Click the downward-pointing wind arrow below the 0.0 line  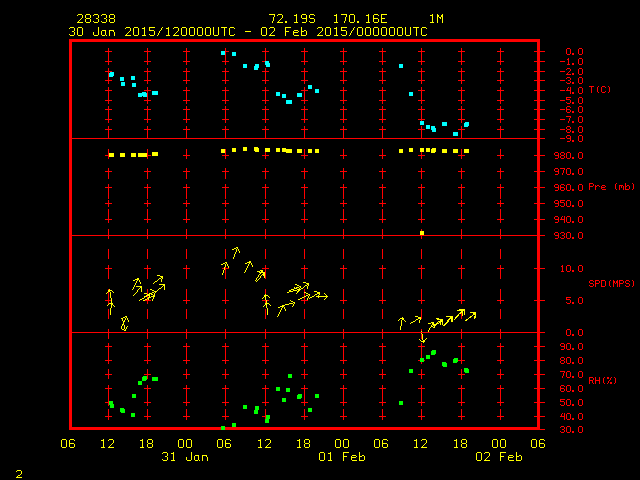pyautogui.click(x=423, y=337)
